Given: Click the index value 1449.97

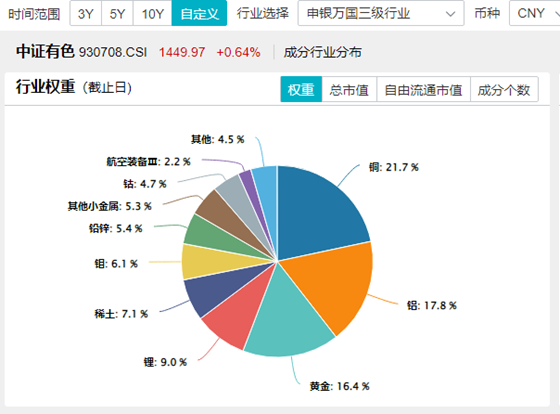Looking at the screenshot, I should 182,53.
